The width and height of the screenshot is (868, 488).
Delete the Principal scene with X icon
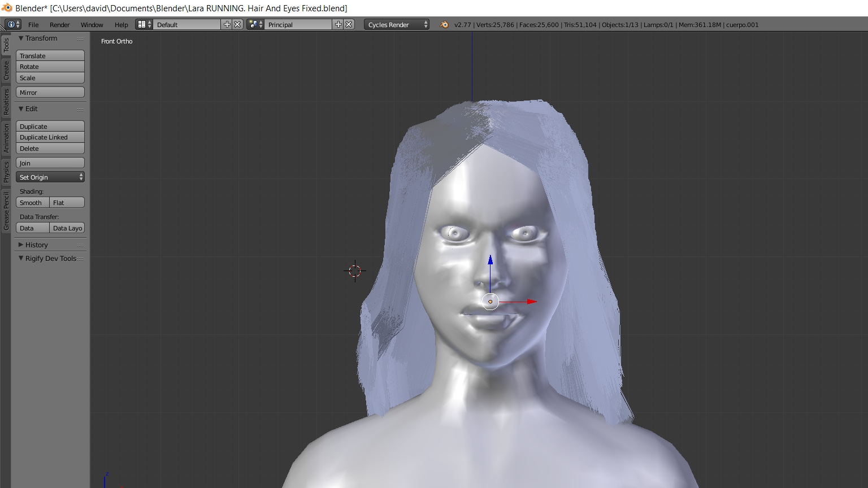point(349,24)
